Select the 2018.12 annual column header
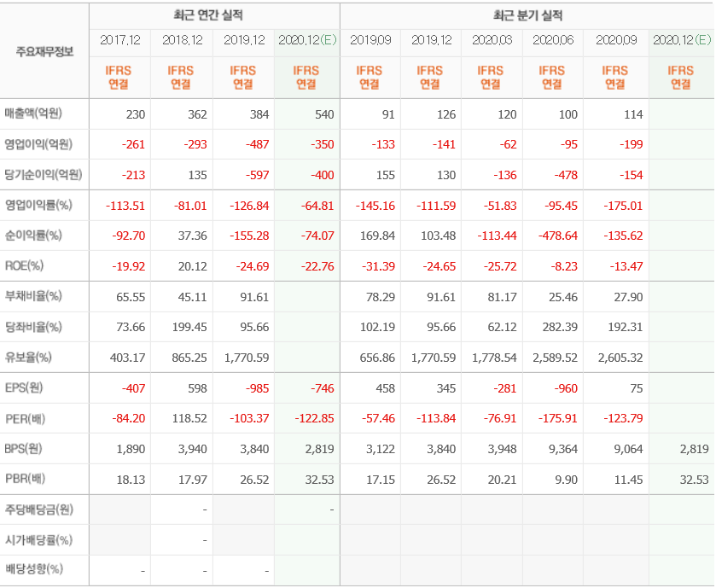716x588 pixels. [182, 40]
